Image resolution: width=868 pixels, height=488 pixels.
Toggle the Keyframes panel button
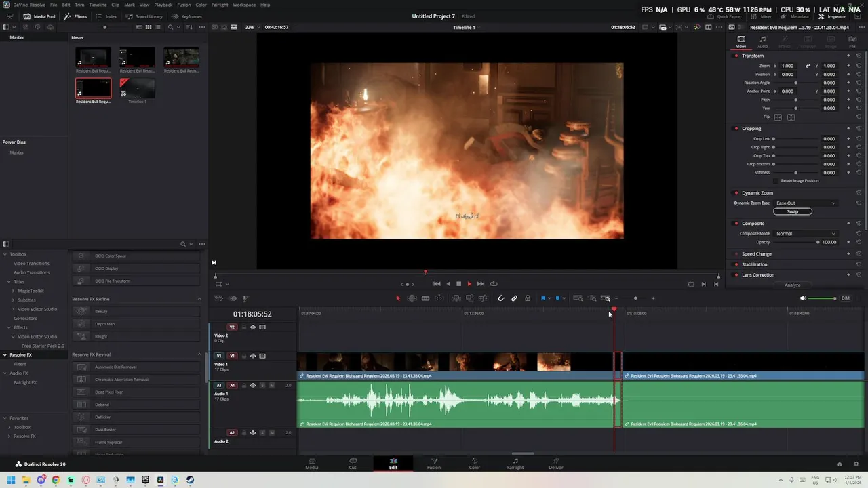coord(187,16)
